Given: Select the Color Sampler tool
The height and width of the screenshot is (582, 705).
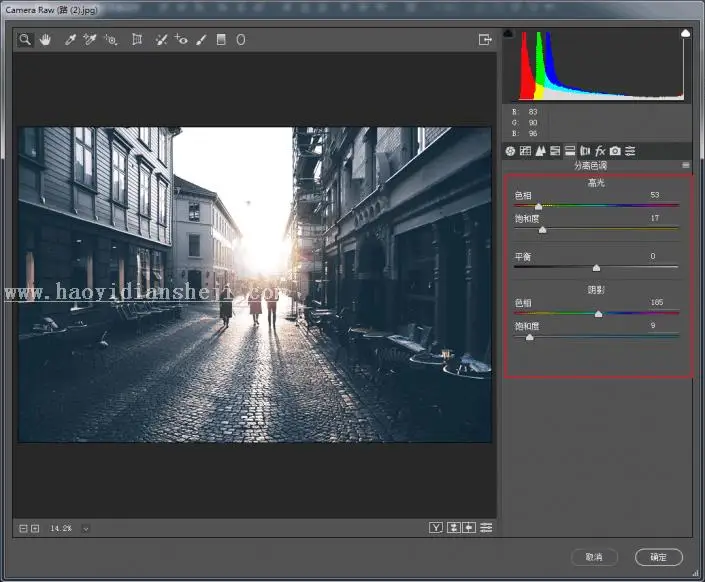Looking at the screenshot, I should pyautogui.click(x=90, y=40).
